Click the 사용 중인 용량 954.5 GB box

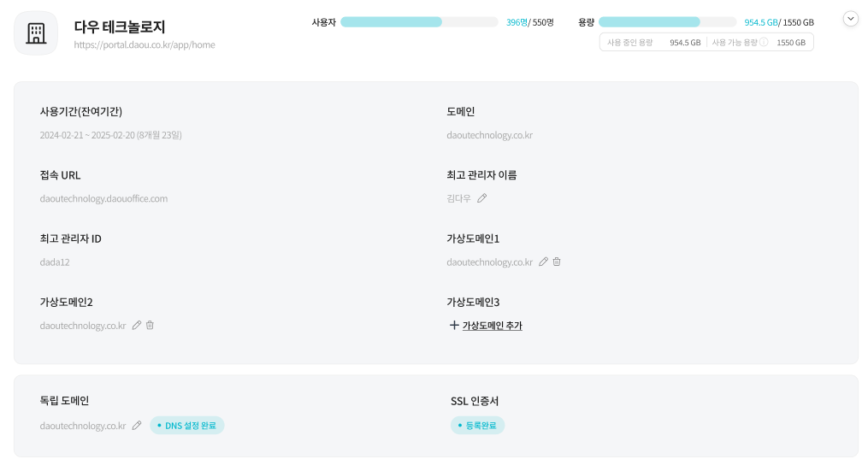(x=653, y=42)
